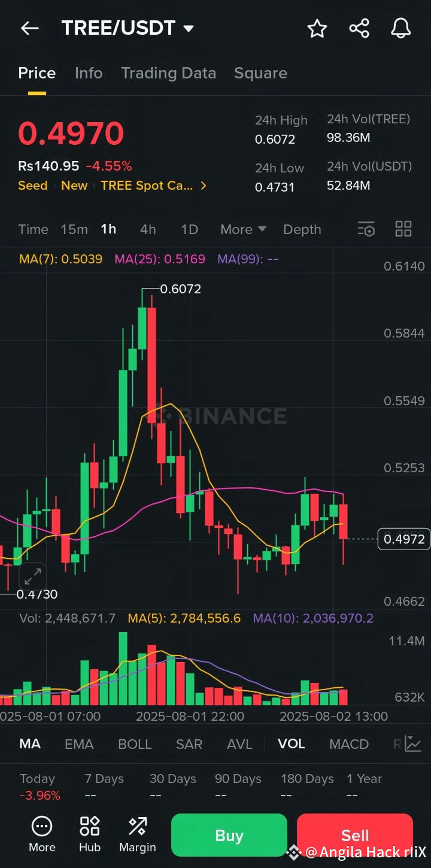Tap the large 0.4970 price

pos(71,133)
